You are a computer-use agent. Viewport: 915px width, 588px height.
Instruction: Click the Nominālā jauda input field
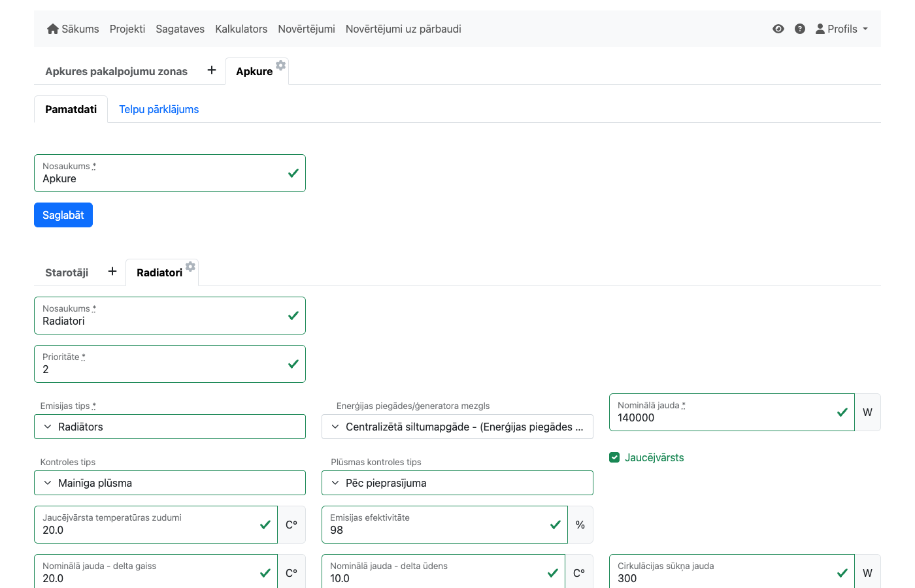[x=722, y=417]
